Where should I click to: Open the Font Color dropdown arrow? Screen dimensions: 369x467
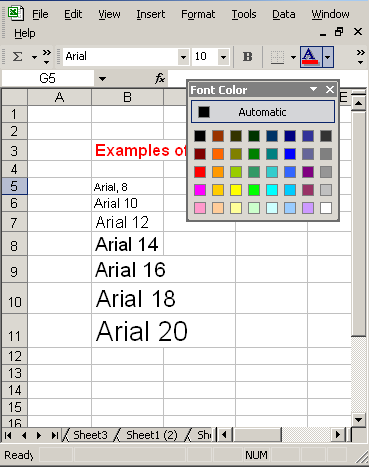(x=328, y=57)
